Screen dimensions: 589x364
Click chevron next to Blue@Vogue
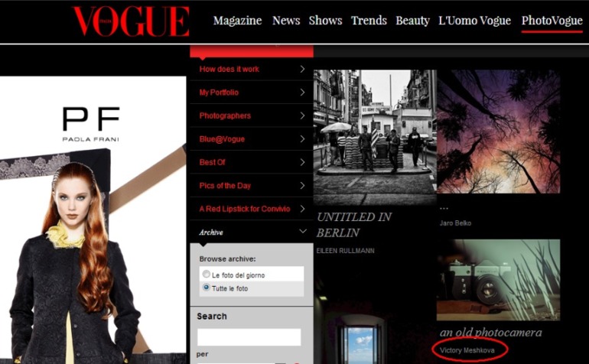tap(302, 139)
